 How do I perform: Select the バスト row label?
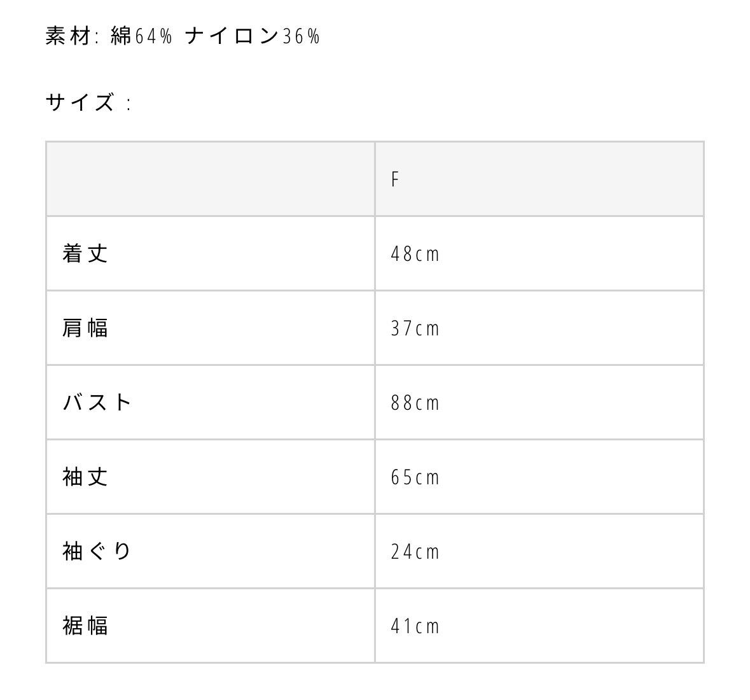[x=97, y=402]
